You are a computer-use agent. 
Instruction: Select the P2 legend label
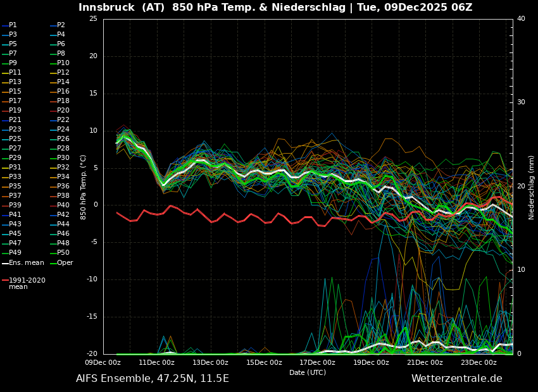(61, 25)
